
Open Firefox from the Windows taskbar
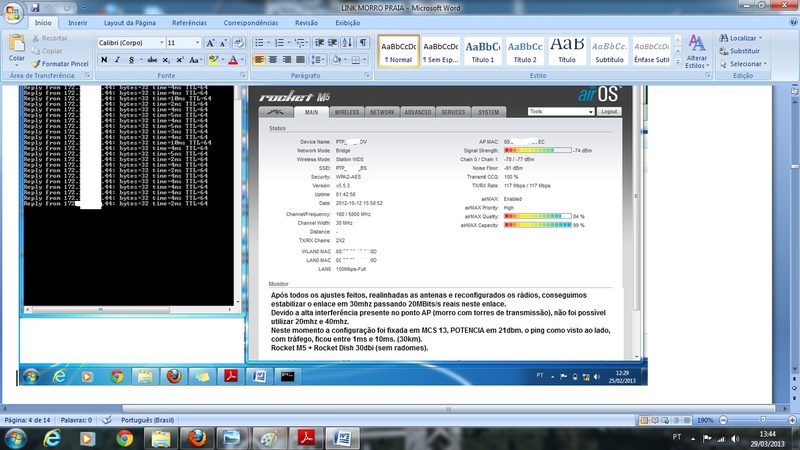(197, 438)
